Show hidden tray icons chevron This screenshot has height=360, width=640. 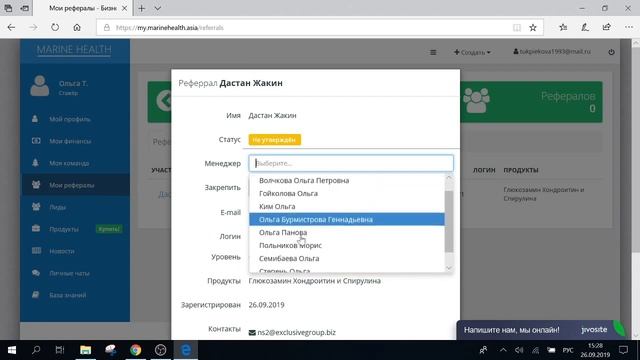(x=503, y=350)
